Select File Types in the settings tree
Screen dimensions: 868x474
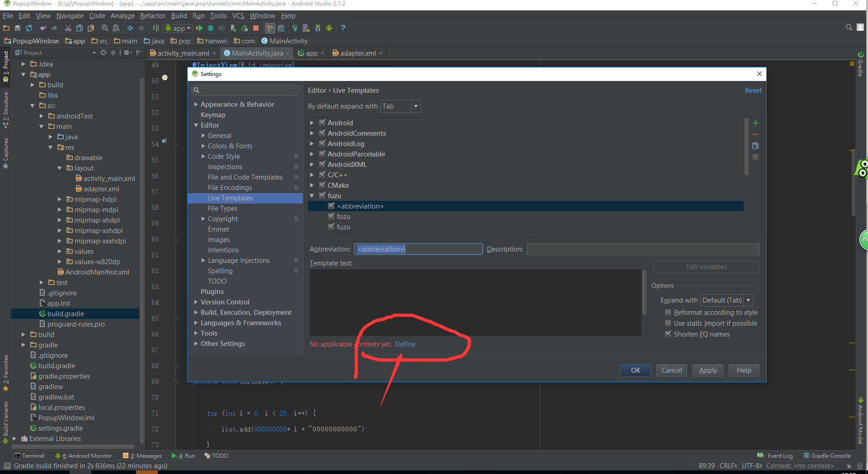(x=222, y=209)
